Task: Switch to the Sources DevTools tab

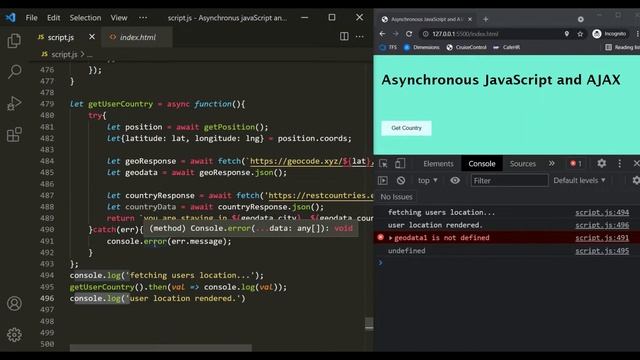Action: pyautogui.click(x=522, y=164)
